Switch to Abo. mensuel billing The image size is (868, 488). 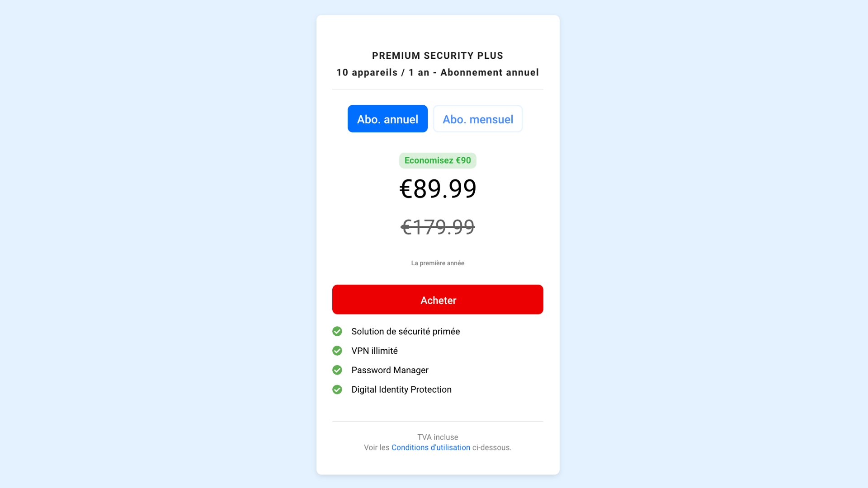[x=478, y=119]
